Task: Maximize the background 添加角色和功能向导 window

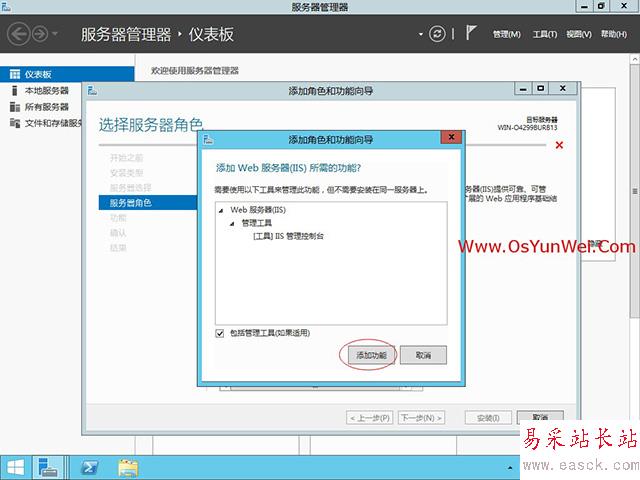Action: pyautogui.click(x=540, y=89)
